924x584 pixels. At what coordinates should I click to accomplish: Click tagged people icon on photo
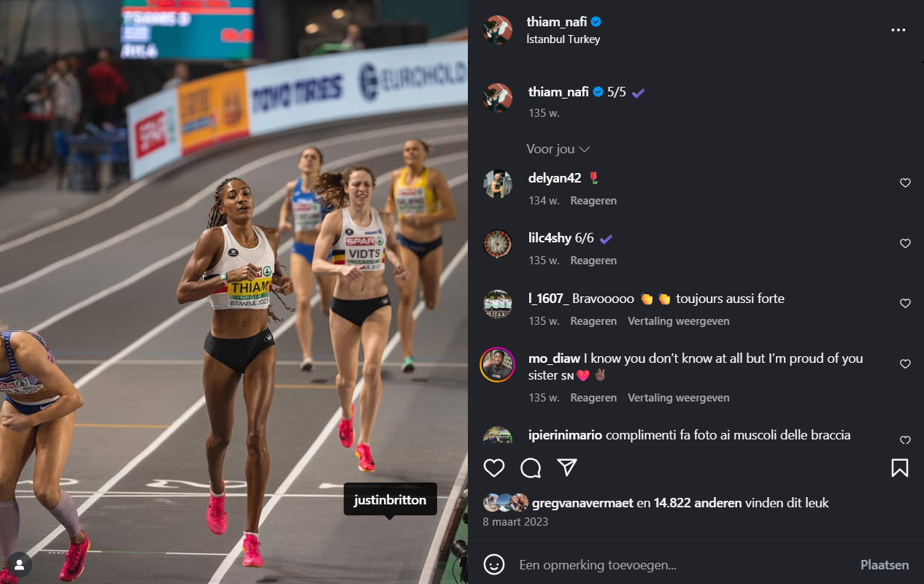(x=19, y=564)
